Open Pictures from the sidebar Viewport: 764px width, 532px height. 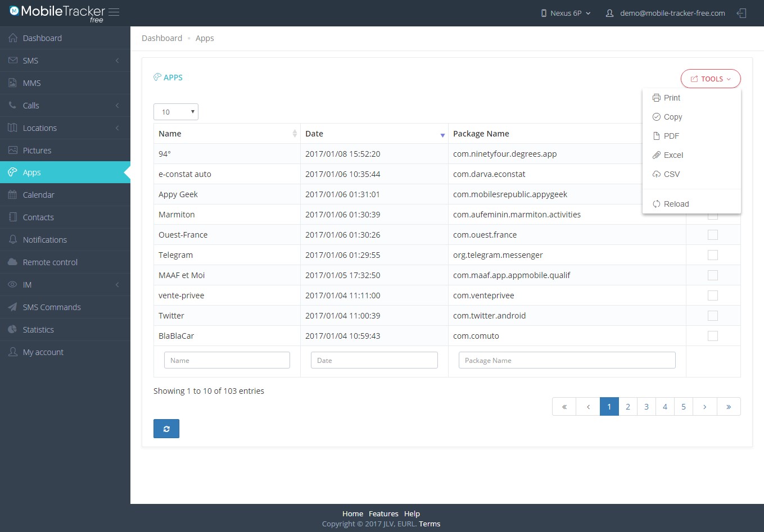click(37, 151)
